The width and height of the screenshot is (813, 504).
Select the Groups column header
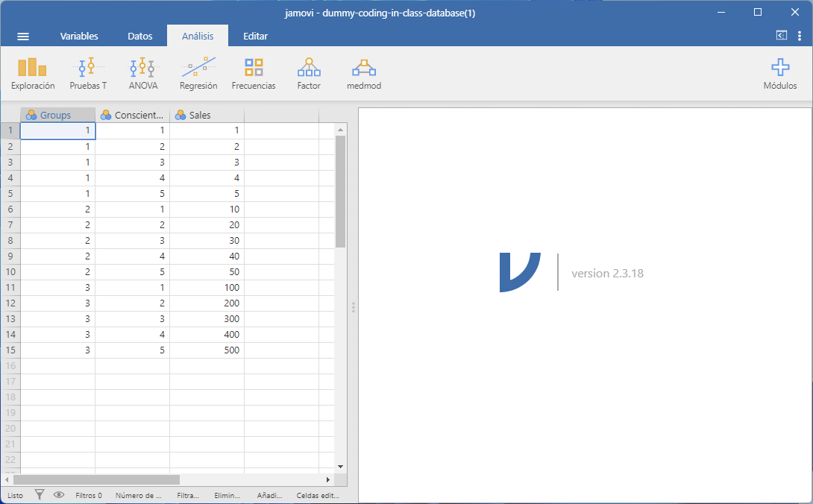57,115
